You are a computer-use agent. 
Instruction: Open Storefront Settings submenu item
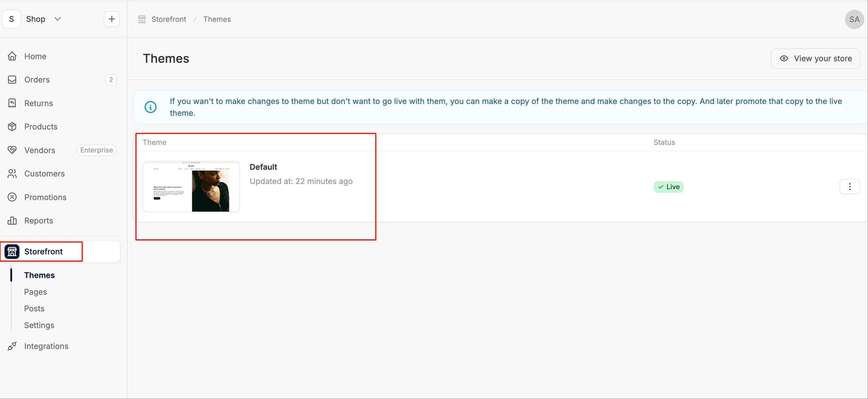(x=39, y=325)
